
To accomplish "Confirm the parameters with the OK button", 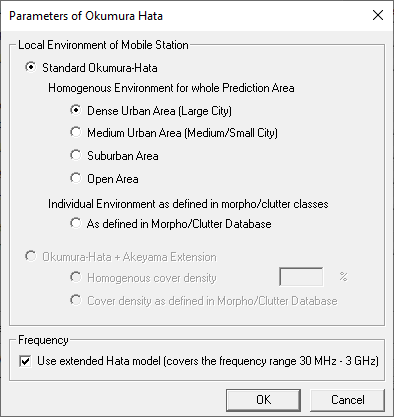I will click(263, 400).
